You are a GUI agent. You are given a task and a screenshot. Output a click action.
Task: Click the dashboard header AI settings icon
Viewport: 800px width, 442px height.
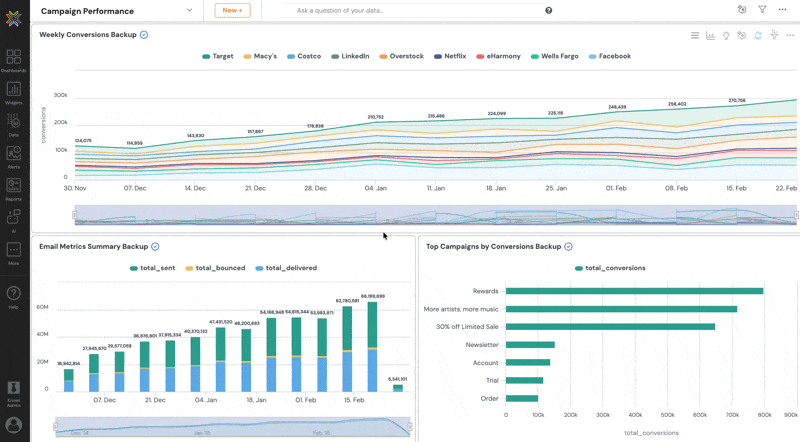coord(742,10)
